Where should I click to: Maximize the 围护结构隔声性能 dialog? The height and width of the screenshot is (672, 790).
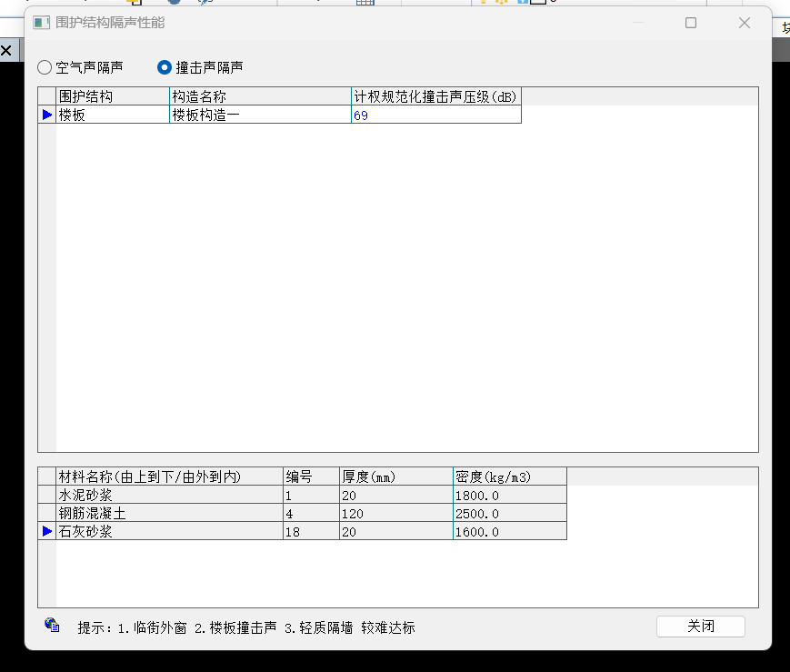691,23
